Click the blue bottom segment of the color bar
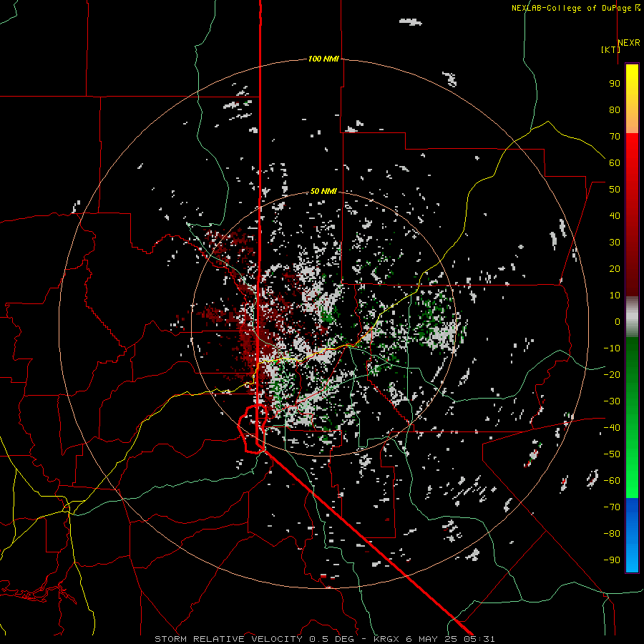This screenshot has height=644, width=644. click(x=632, y=535)
